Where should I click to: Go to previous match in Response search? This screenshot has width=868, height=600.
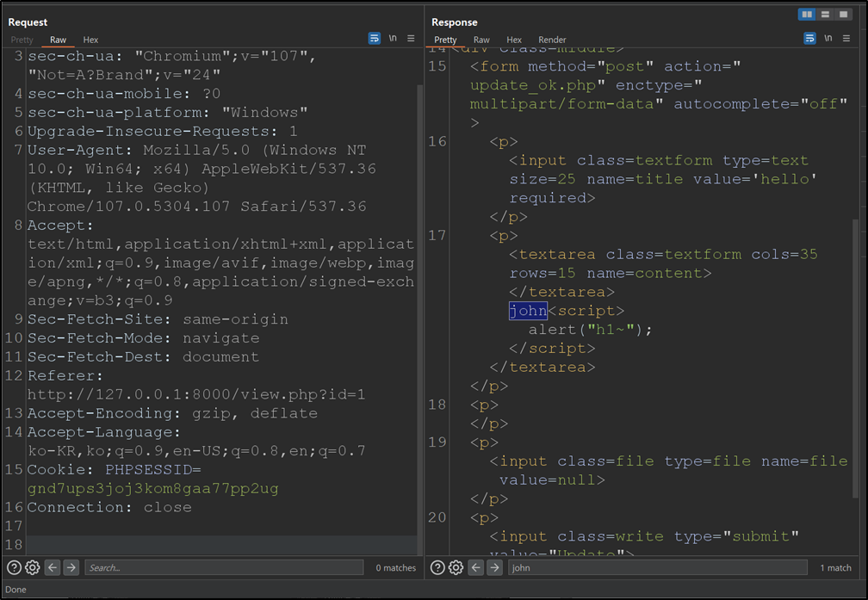point(475,567)
